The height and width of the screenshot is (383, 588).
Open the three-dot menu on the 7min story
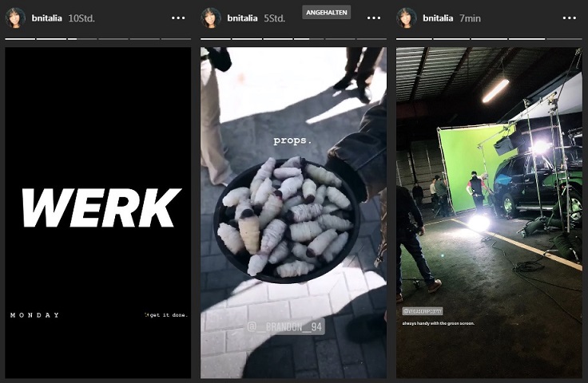[570, 18]
